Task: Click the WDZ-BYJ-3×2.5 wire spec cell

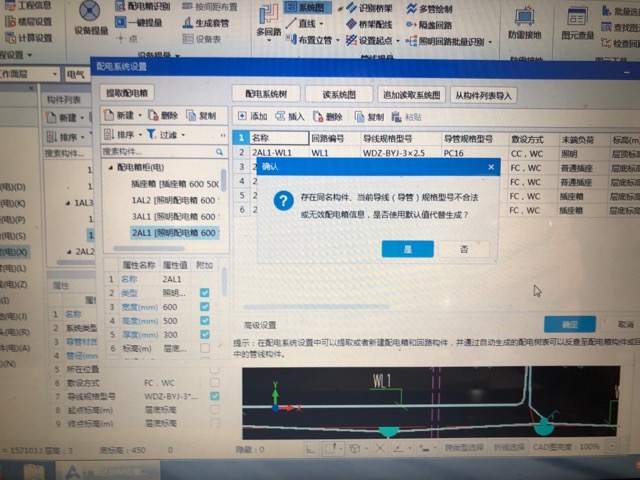Action: pyautogui.click(x=400, y=153)
